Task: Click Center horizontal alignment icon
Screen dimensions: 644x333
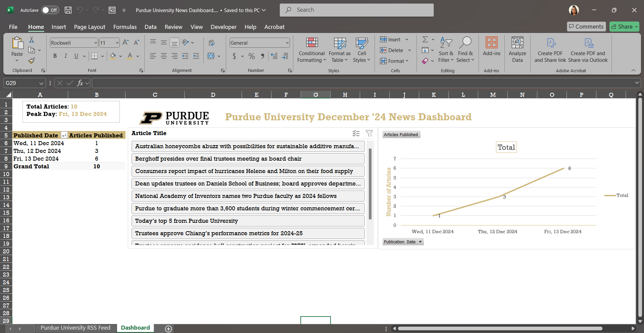Action: [x=164, y=56]
